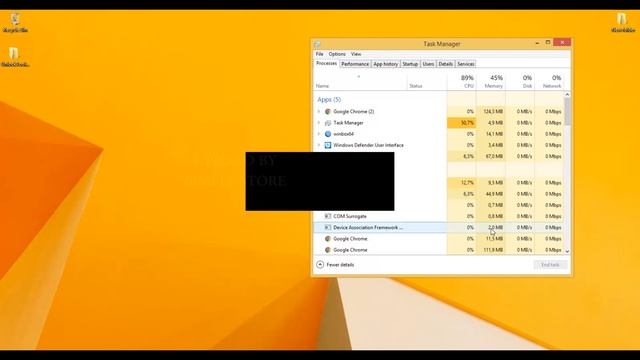Click the process list scroll-down arrow

point(567,251)
